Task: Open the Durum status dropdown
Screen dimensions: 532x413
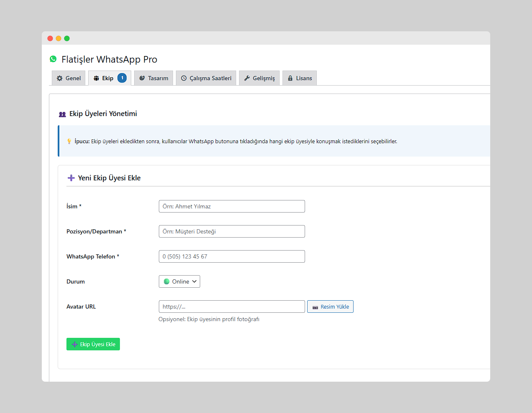Action: 179,281
